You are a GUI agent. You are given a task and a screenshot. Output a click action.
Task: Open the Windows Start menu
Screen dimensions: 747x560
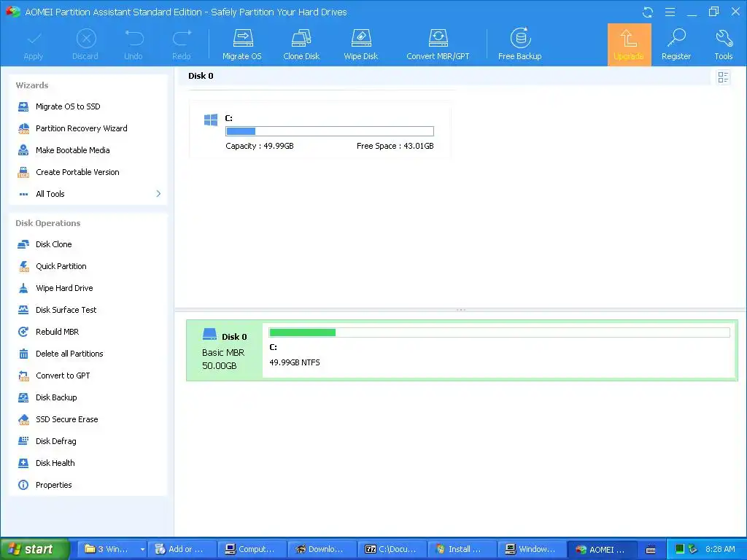coord(34,549)
